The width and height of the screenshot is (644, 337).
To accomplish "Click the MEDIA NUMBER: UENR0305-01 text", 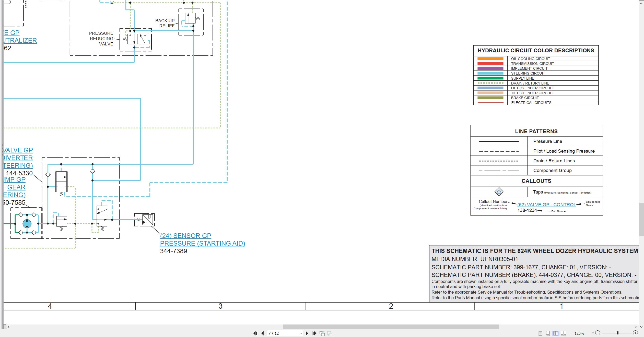I will coord(475,259).
